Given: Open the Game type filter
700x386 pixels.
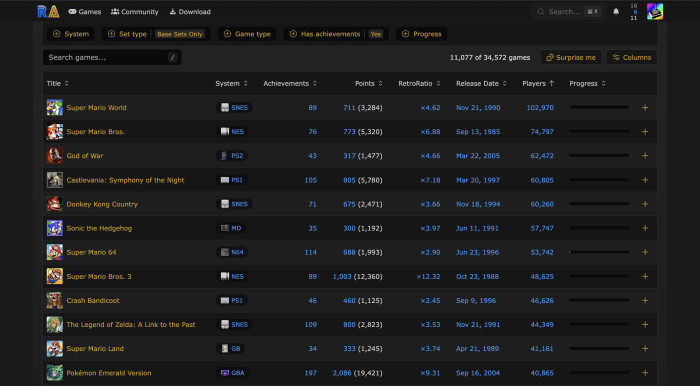Looking at the screenshot, I should (247, 34).
